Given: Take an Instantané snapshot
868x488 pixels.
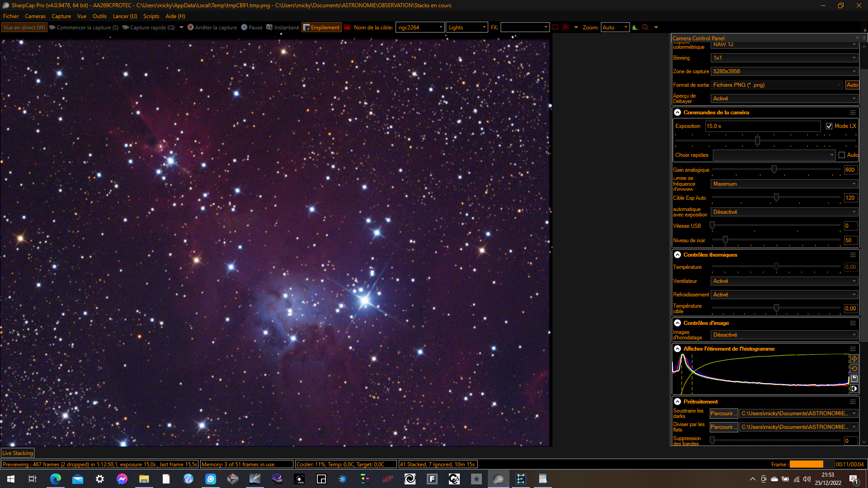Looking at the screenshot, I should [x=283, y=28].
